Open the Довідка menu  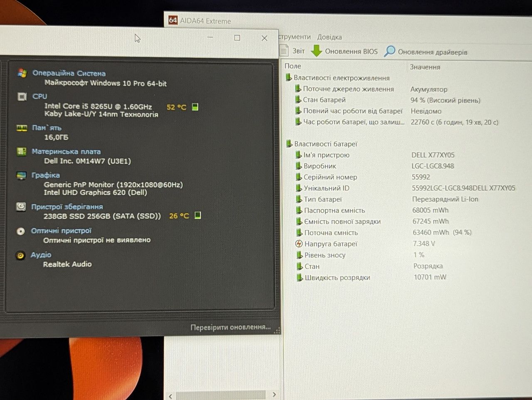[329, 37]
